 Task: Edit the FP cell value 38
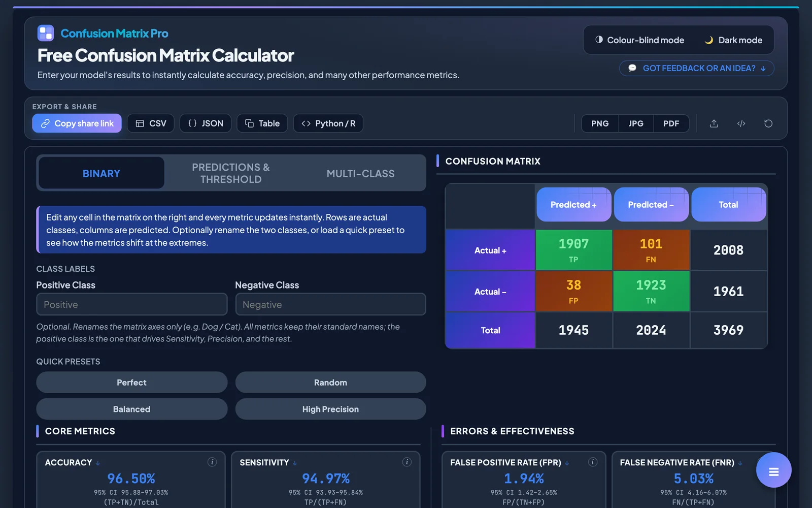[x=573, y=285]
